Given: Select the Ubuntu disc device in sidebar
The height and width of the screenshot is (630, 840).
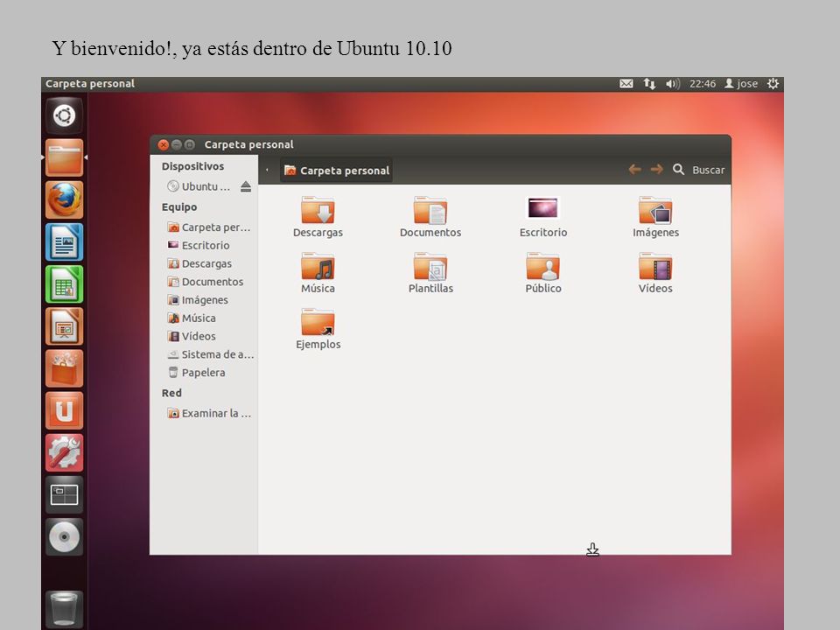Looking at the screenshot, I should (x=199, y=186).
